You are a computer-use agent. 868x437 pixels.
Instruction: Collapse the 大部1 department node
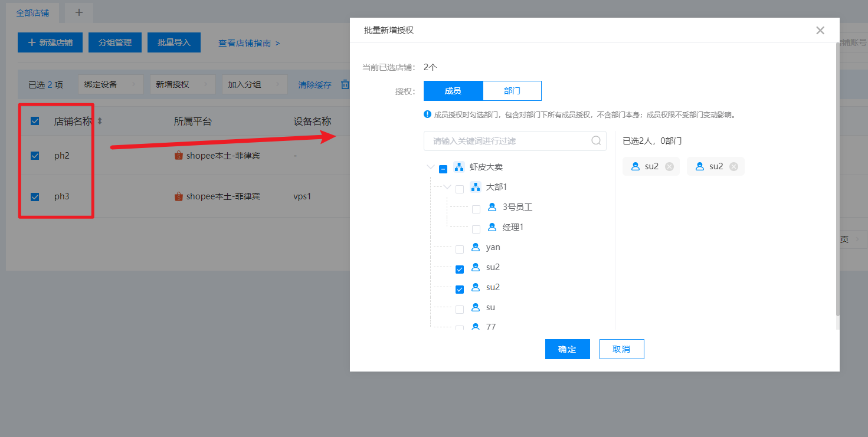[x=447, y=187]
